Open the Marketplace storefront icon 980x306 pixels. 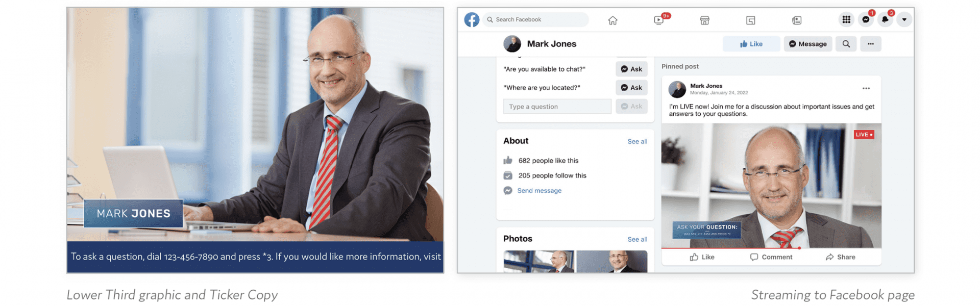704,20
